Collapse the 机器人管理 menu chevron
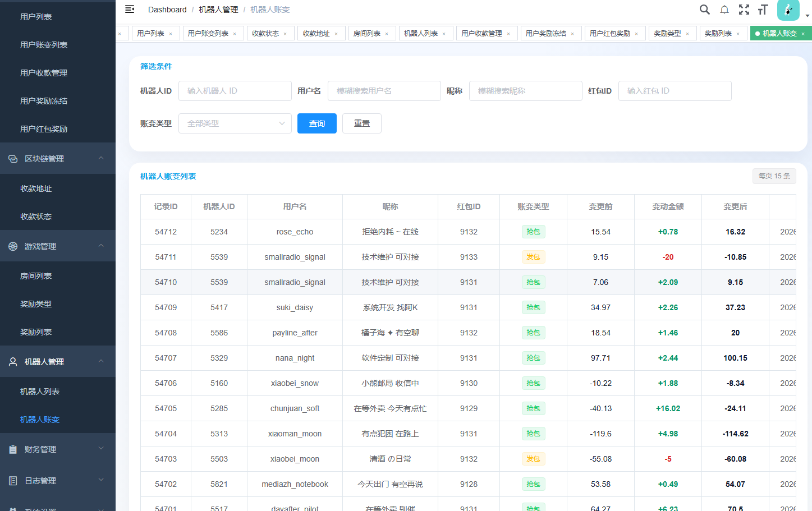The image size is (812, 511). [x=101, y=361]
